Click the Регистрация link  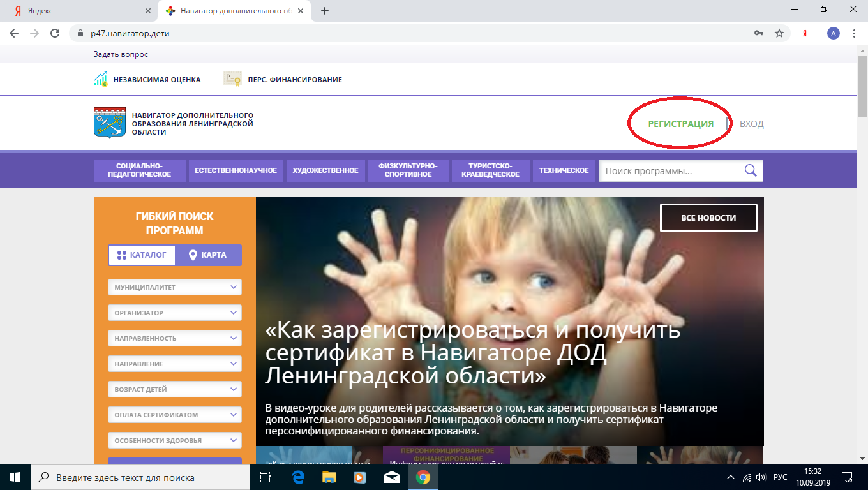[680, 124]
